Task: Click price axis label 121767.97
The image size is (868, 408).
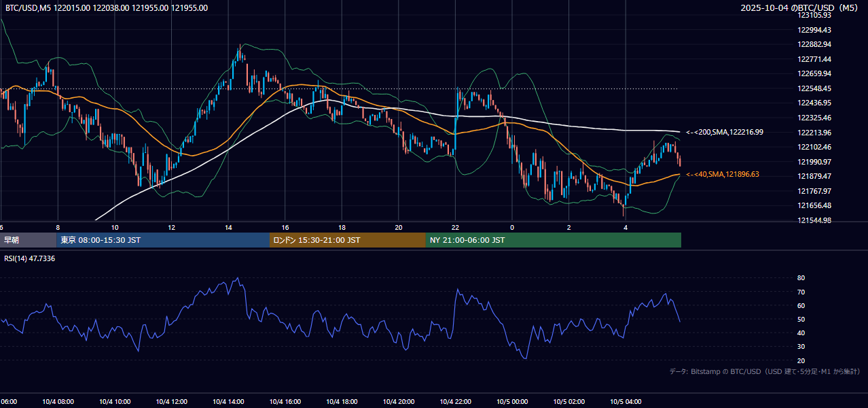Action: coord(814,191)
